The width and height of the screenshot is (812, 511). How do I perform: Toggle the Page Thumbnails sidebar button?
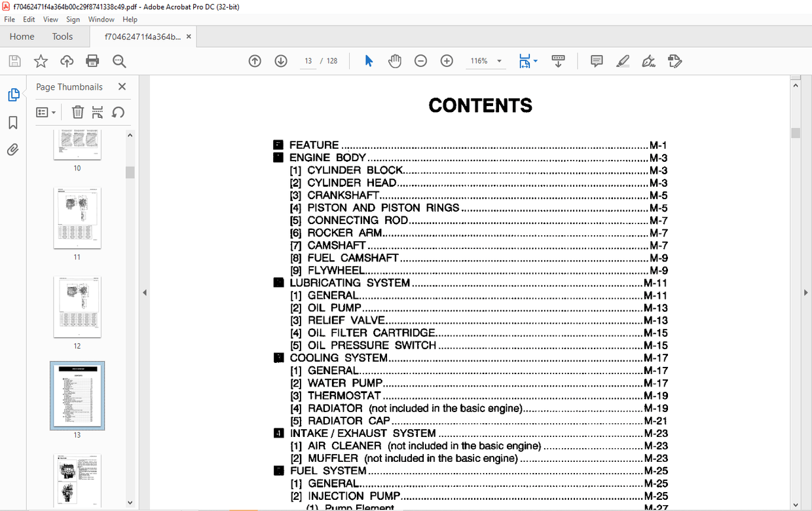[x=13, y=95]
